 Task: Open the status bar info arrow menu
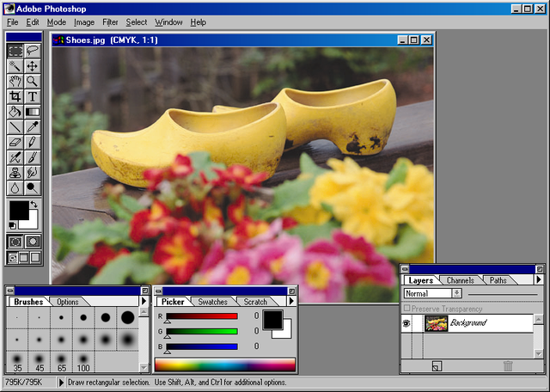click(61, 383)
